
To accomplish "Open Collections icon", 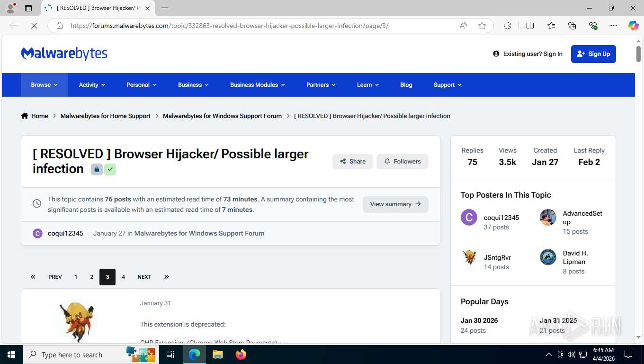I will click(572, 26).
